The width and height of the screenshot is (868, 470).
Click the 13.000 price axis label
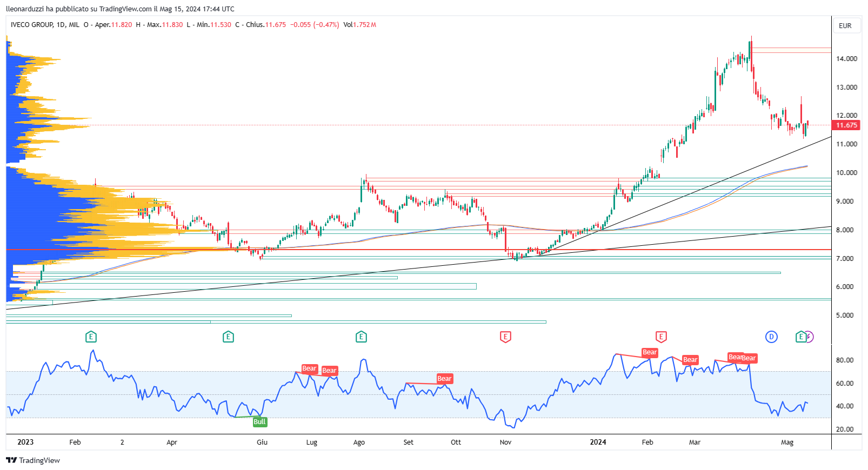[x=846, y=88]
